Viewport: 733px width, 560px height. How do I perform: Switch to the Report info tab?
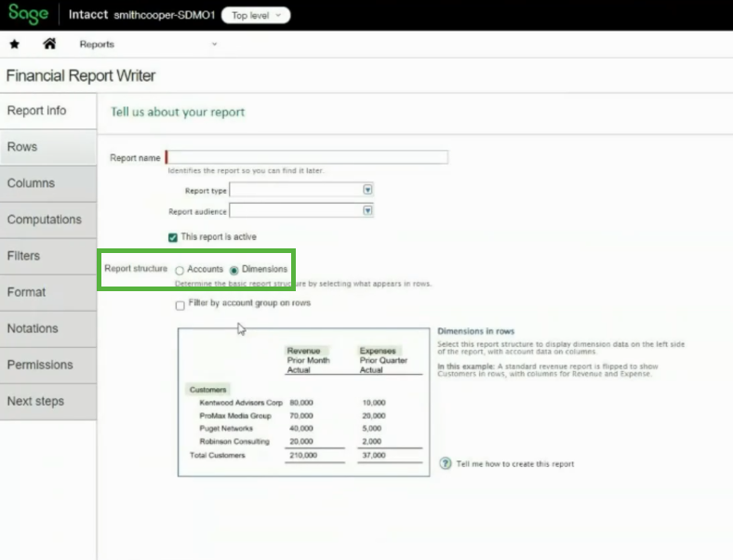48,111
